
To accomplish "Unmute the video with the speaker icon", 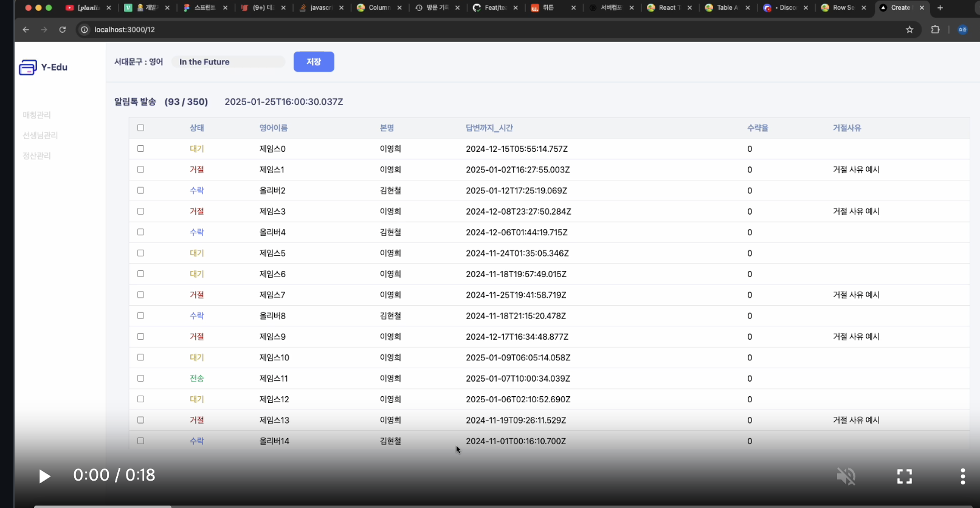I will click(846, 476).
